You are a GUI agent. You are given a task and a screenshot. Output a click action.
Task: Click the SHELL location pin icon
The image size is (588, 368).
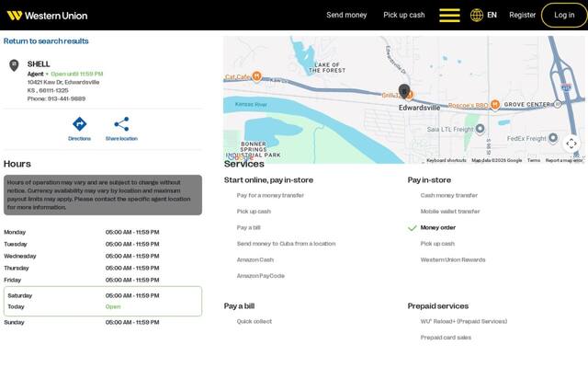[14, 65]
